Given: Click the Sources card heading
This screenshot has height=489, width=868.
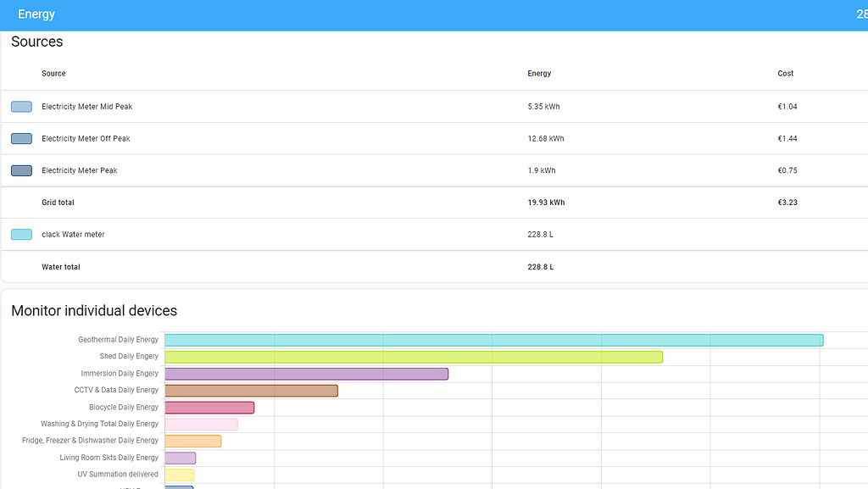Looking at the screenshot, I should click(x=37, y=42).
